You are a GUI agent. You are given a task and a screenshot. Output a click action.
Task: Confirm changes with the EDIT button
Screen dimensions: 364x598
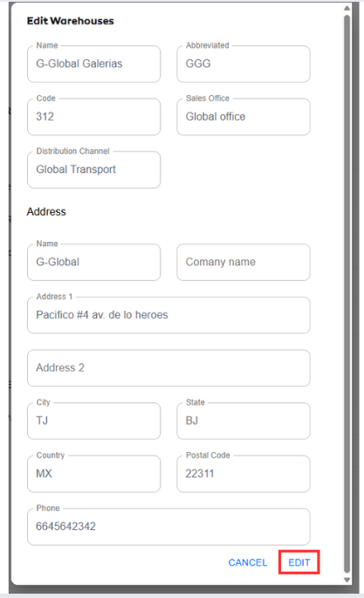point(299,562)
